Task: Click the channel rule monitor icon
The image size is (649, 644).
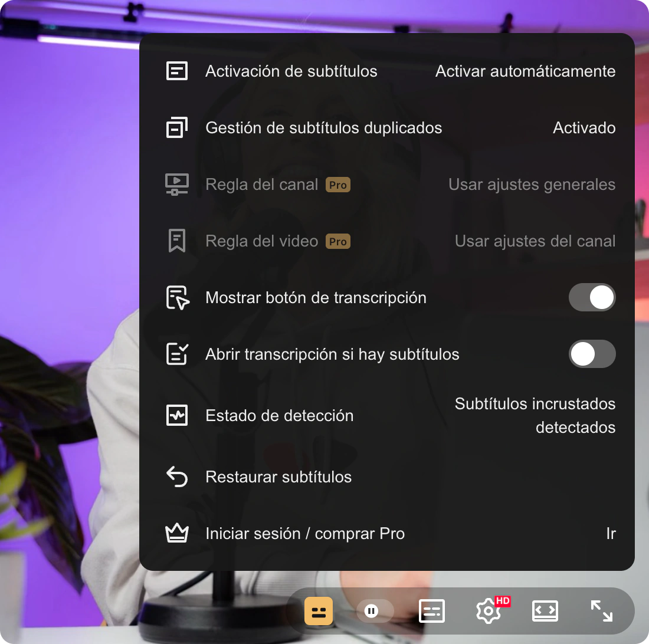Action: 177,184
